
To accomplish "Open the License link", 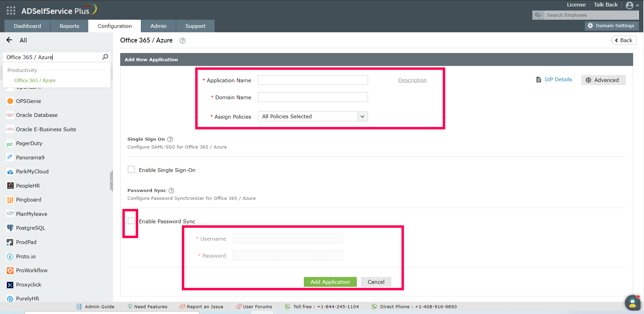I will (x=576, y=5).
